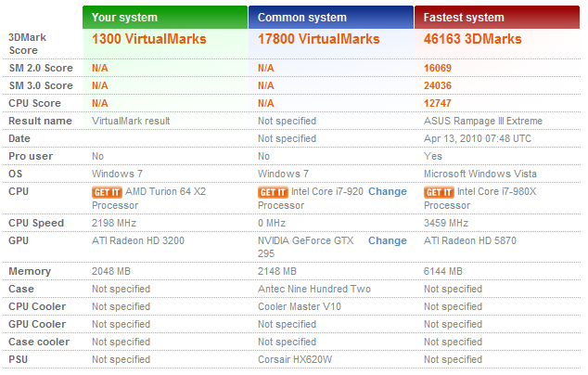Screen dimensions: 588x375
Task: Click the Antec Nine Hundred Two case entry
Action: pos(313,289)
